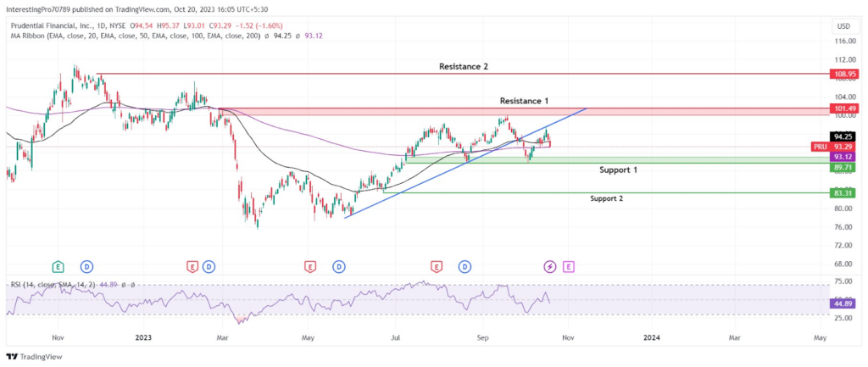
Task: Click the 68.00 price axis label
Action: pyautogui.click(x=842, y=264)
